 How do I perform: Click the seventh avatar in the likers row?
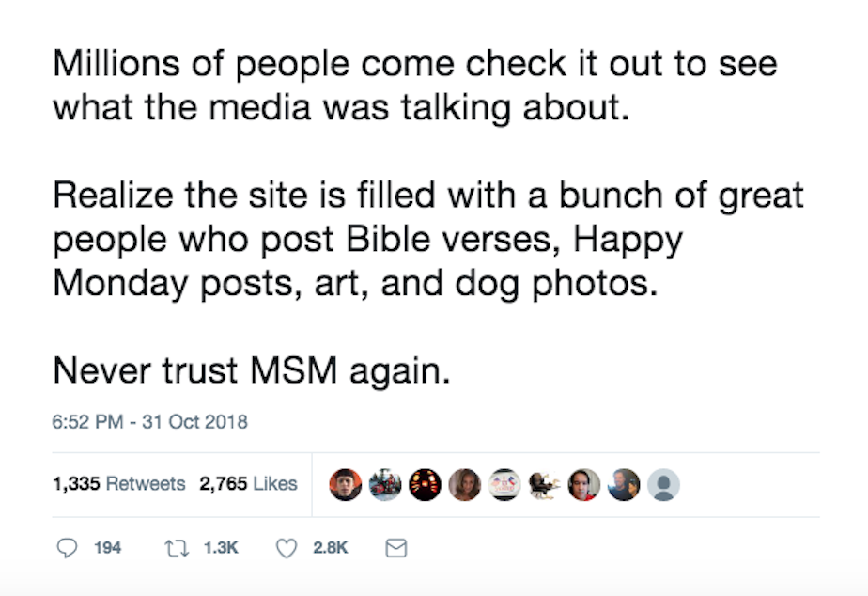[x=584, y=484]
